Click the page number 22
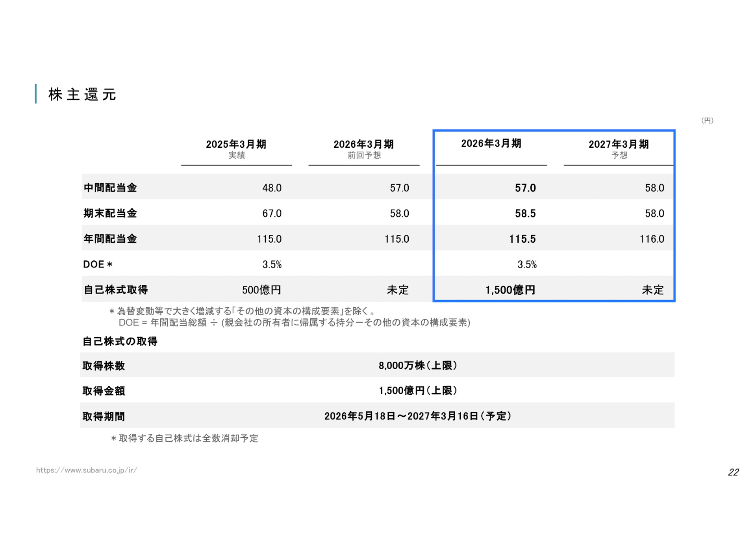Viewport: 756px width, 535px height. coord(733,472)
